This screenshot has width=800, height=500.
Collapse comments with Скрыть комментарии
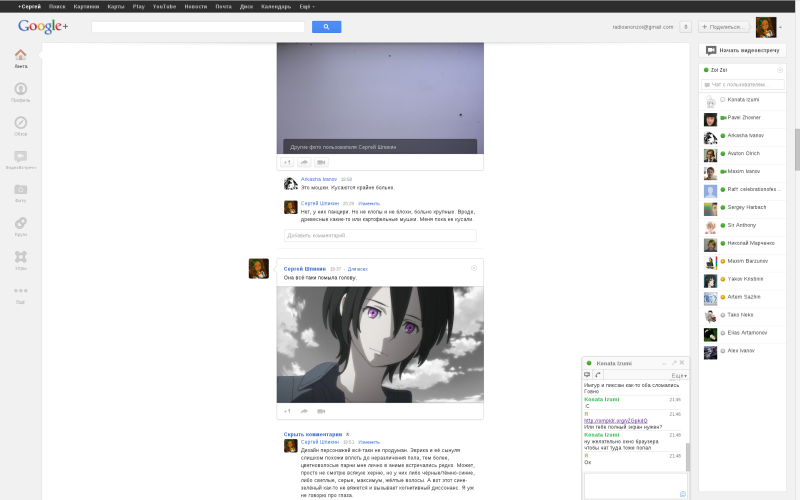coord(313,434)
